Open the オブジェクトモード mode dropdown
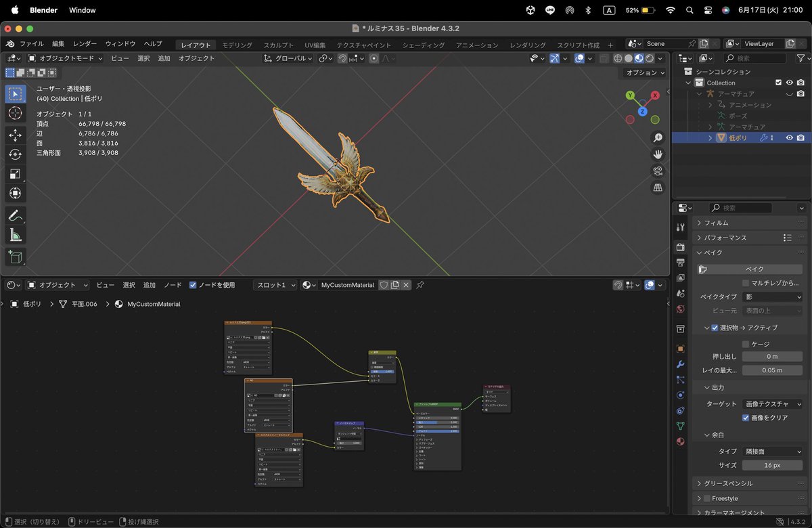The image size is (812, 528). [66, 58]
